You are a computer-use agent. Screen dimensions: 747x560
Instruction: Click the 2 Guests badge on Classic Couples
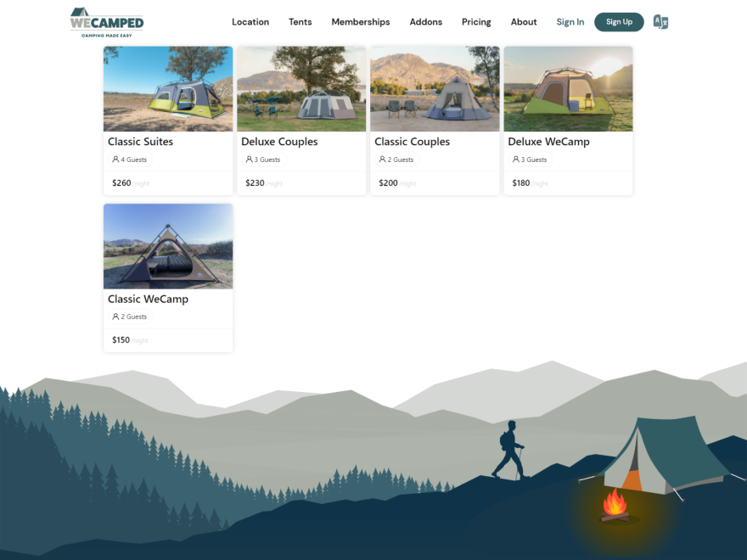pyautogui.click(x=397, y=160)
